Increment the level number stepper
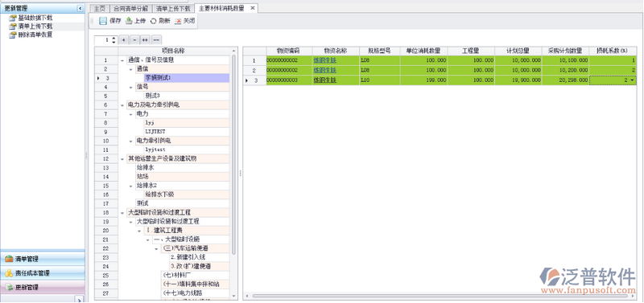This screenshot has width=644, height=303. [114, 38]
